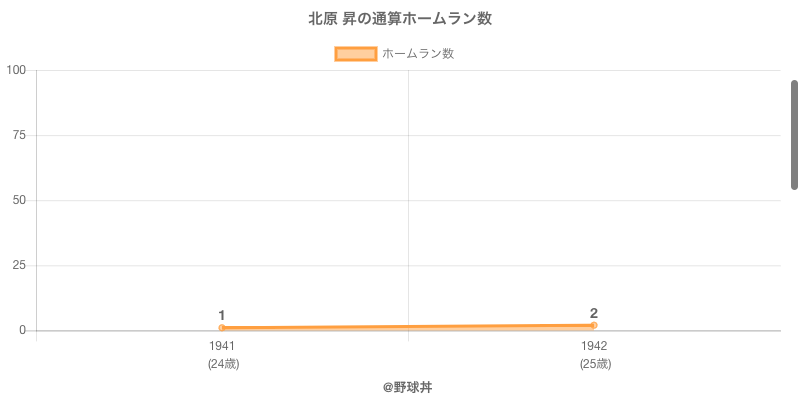Toggle the ホームラン数 legend label
The width and height of the screenshot is (800, 400).
[418, 54]
